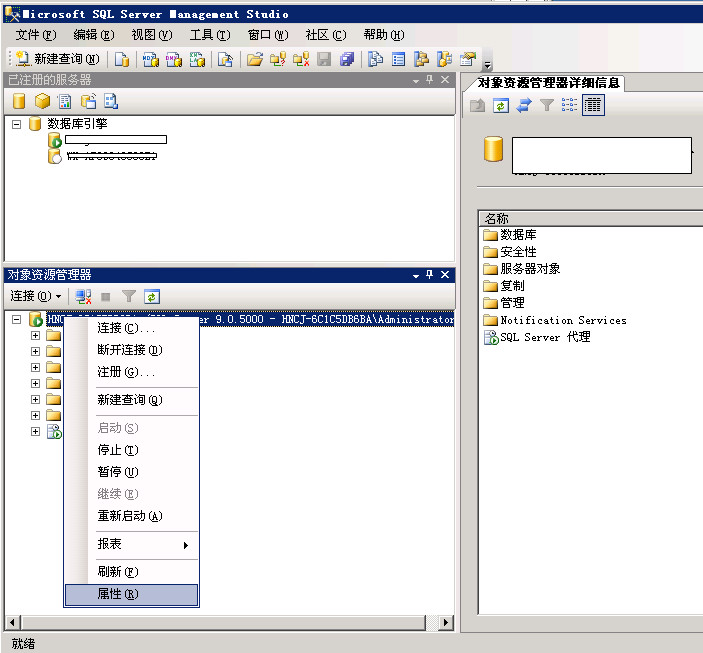Image resolution: width=703 pixels, height=653 pixels.
Task: Select SQL Server Mobile icon in Registered Servers
Action: (88, 101)
